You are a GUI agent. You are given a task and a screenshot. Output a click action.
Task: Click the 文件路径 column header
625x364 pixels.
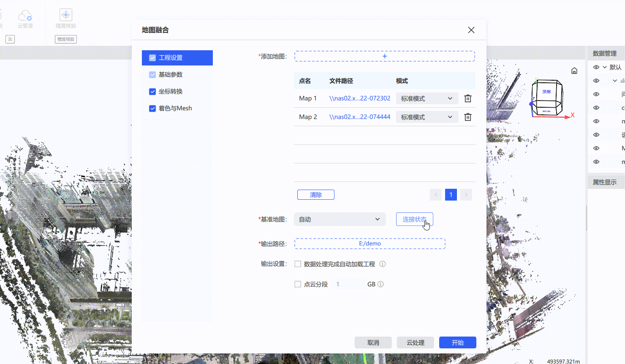click(x=341, y=81)
